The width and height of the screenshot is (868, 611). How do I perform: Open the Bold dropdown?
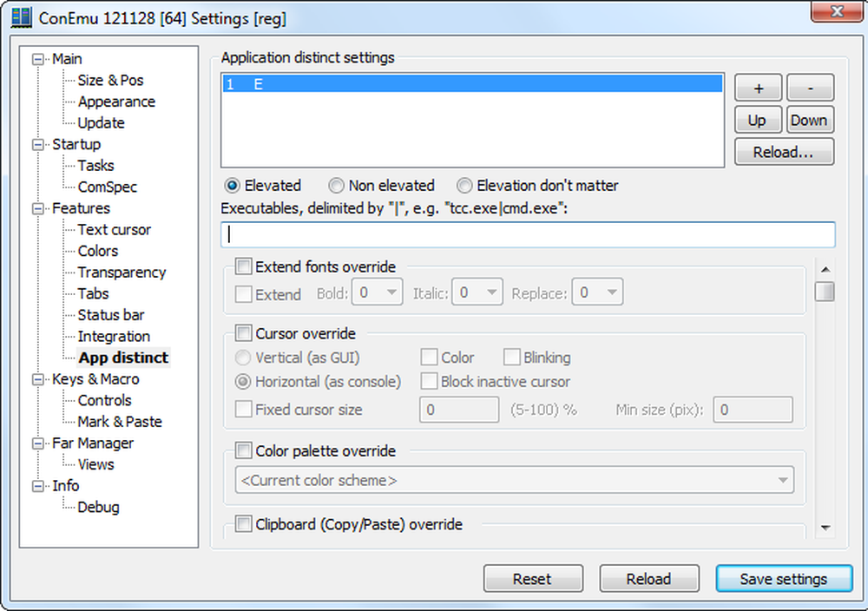point(378,292)
